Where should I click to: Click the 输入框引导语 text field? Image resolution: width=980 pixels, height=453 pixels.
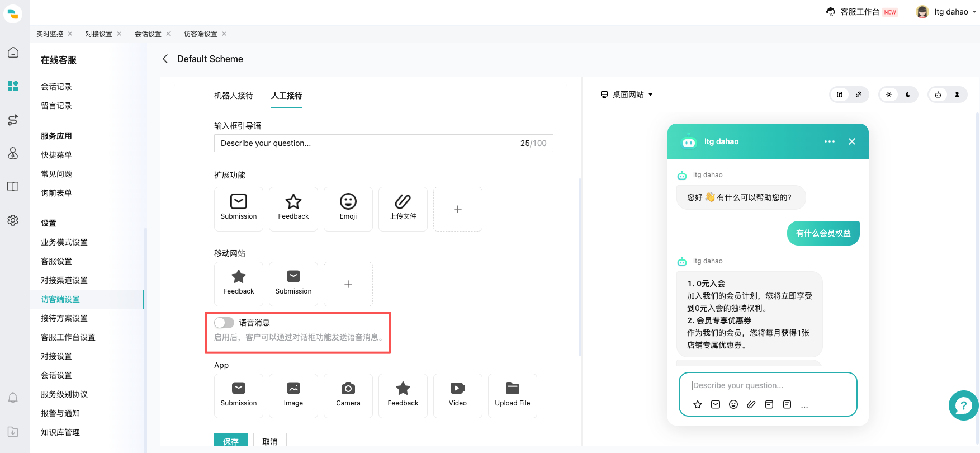[384, 143]
